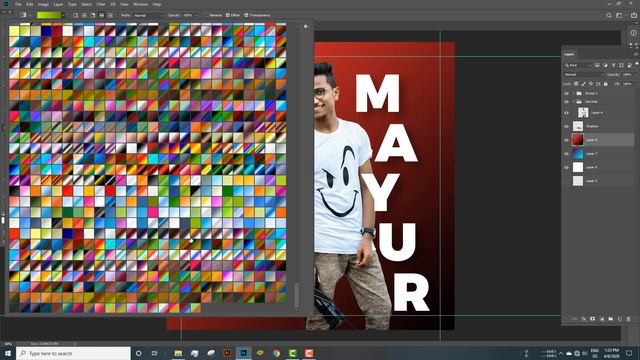The width and height of the screenshot is (640, 360).
Task: Click the search magnifier in options bar
Action: point(609,15)
